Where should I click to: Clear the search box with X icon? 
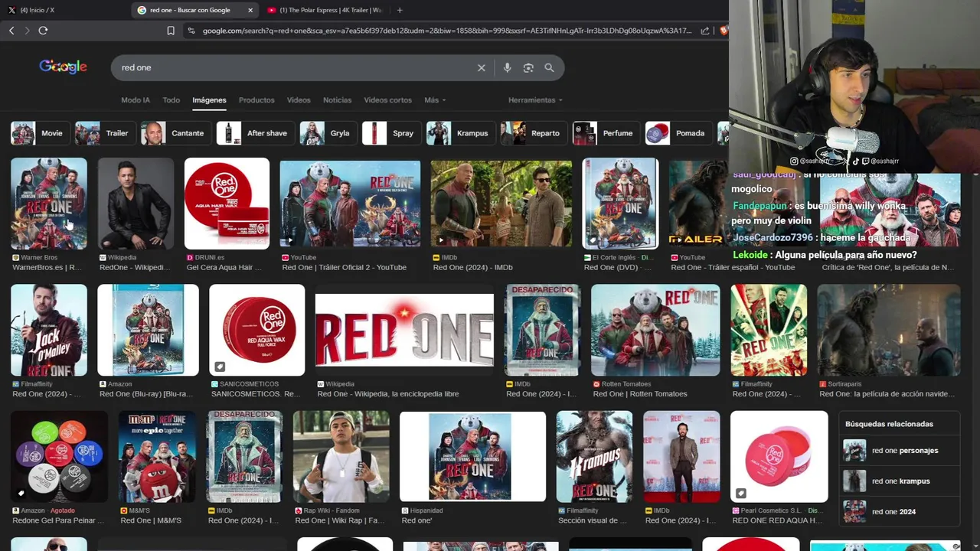[x=482, y=68]
